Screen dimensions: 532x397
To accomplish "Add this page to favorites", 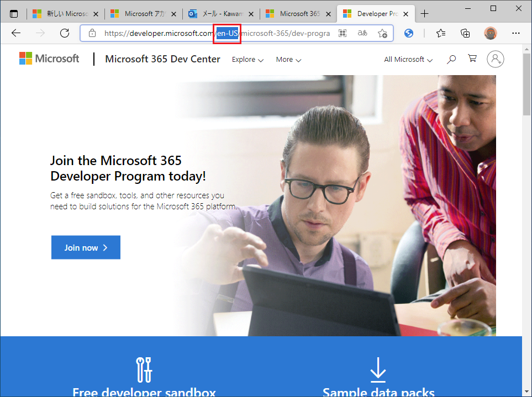I will pyautogui.click(x=382, y=33).
